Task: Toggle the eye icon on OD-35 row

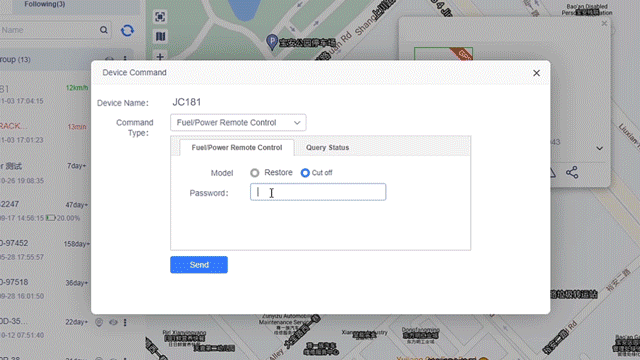Action: pos(113,322)
